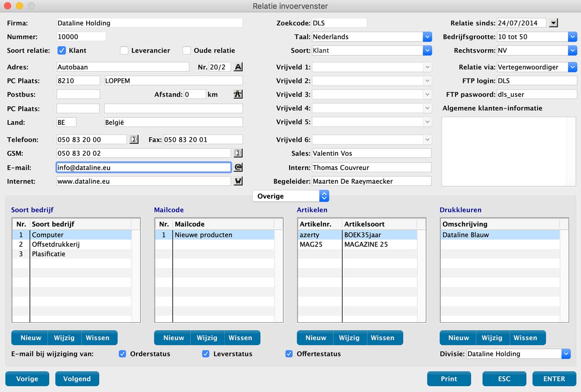
Task: Expand the Vrijveld 2 dropdown
Action: pos(427,80)
